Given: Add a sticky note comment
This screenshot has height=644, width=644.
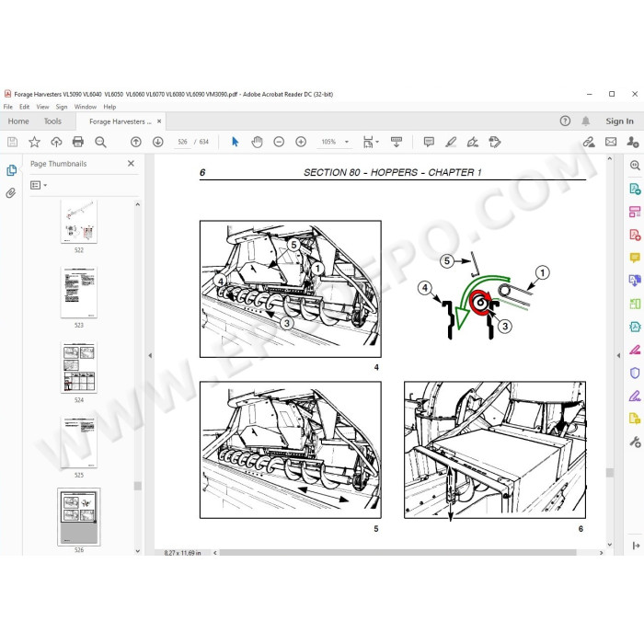Looking at the screenshot, I should coord(429,142).
